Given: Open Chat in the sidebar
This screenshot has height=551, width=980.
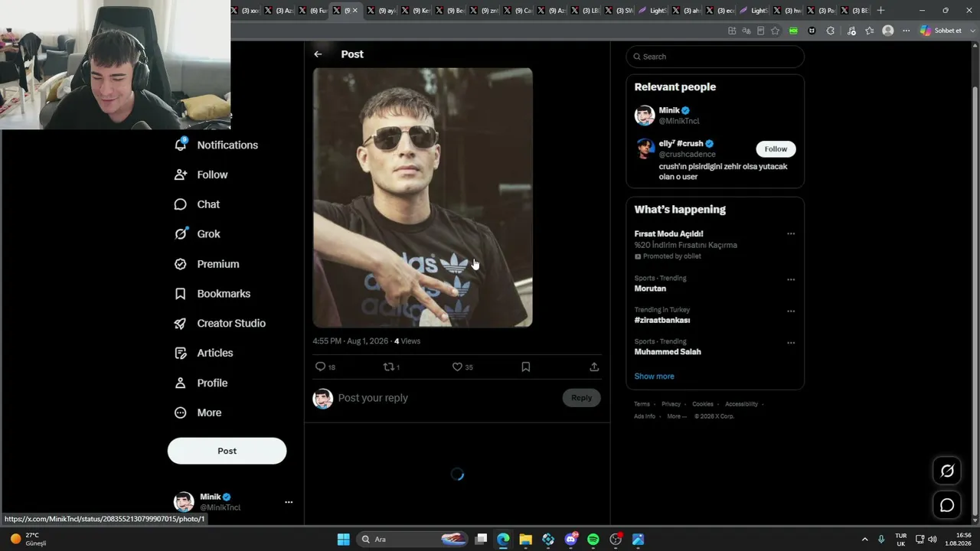Looking at the screenshot, I should pyautogui.click(x=197, y=204).
